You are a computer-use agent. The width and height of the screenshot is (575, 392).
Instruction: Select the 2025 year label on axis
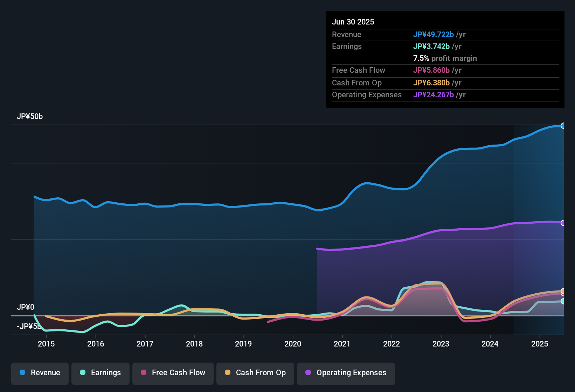pyautogui.click(x=540, y=344)
